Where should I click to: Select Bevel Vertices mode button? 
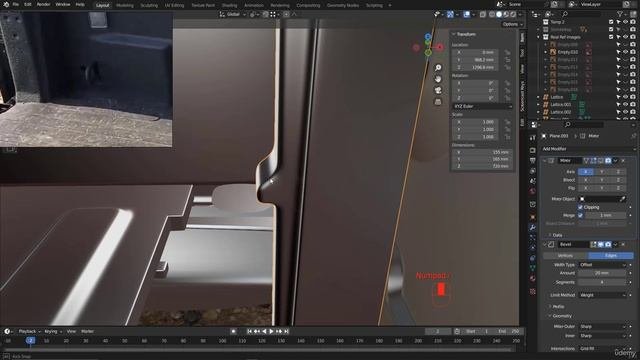[566, 256]
